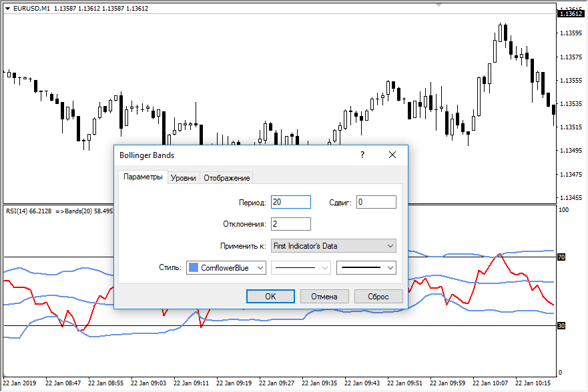Click the current price label 1.13612
Viewport: 588px width, 392px height.
(x=571, y=13)
